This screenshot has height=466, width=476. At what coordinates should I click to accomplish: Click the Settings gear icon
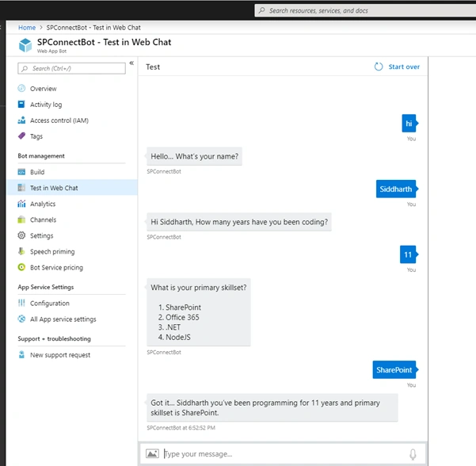click(x=21, y=235)
